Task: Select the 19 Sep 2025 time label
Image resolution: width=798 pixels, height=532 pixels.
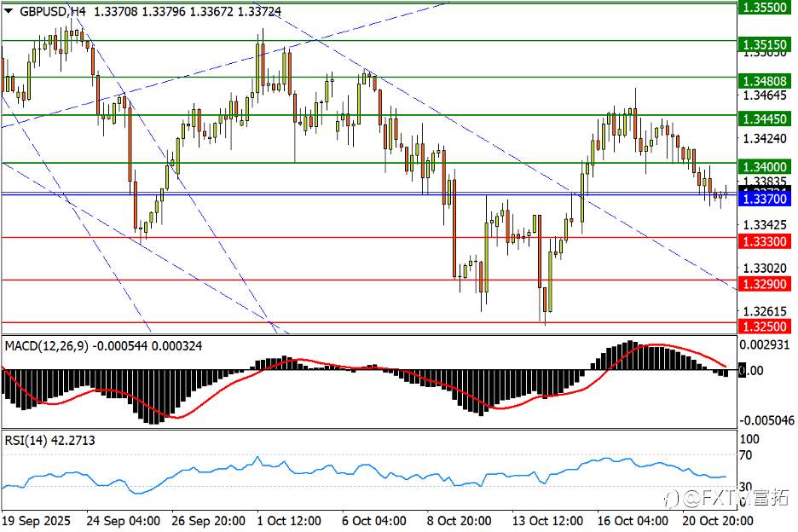Action: point(37,521)
